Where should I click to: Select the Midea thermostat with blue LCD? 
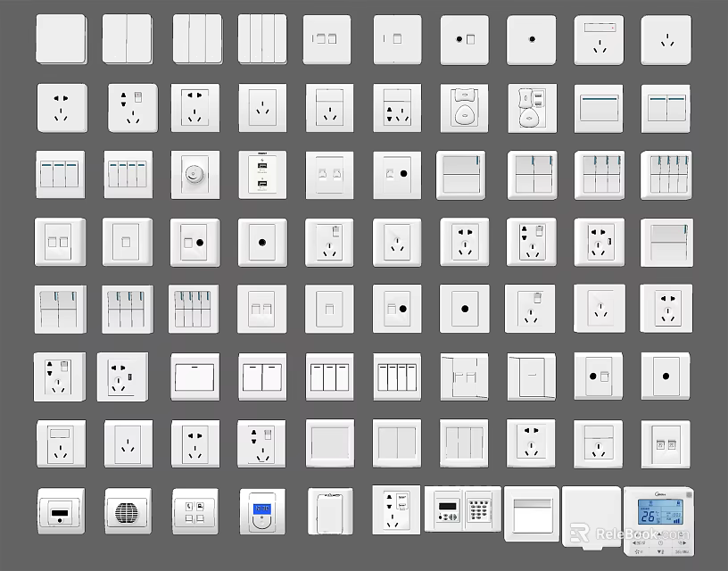coord(658,521)
